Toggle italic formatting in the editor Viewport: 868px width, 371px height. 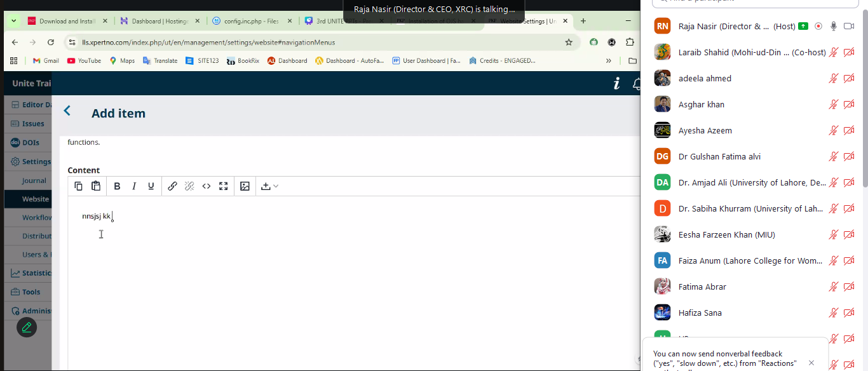tap(134, 186)
